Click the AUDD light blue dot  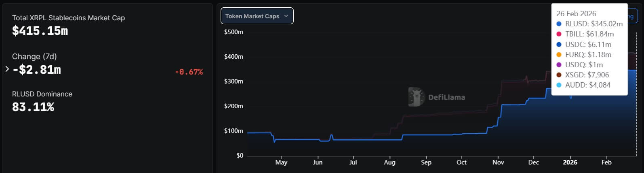[559, 85]
